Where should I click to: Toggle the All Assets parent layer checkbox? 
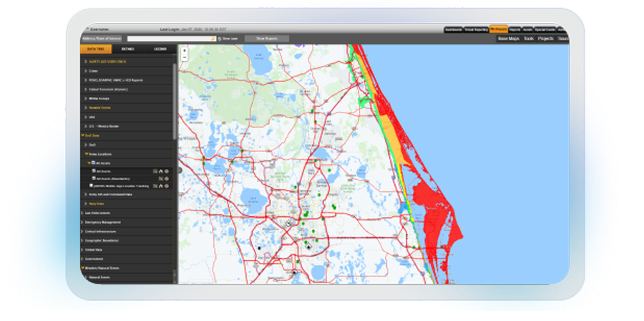(x=92, y=163)
